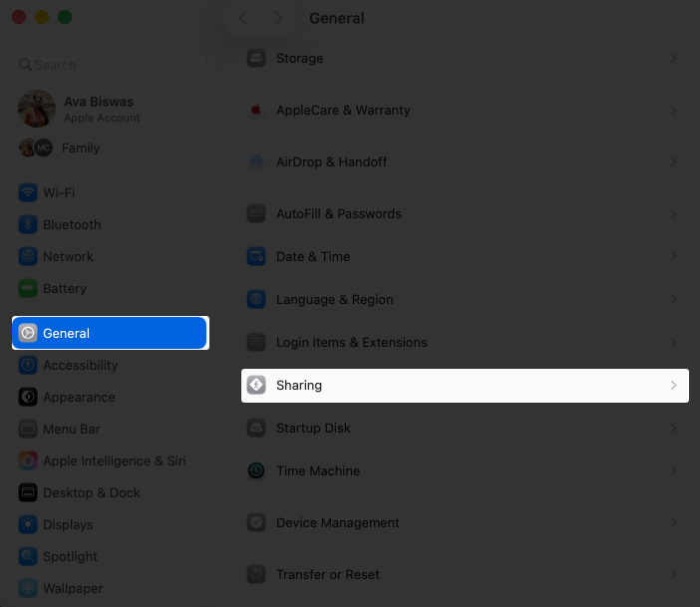Open Device Management chevron arrow
700x607 pixels.
tap(673, 522)
